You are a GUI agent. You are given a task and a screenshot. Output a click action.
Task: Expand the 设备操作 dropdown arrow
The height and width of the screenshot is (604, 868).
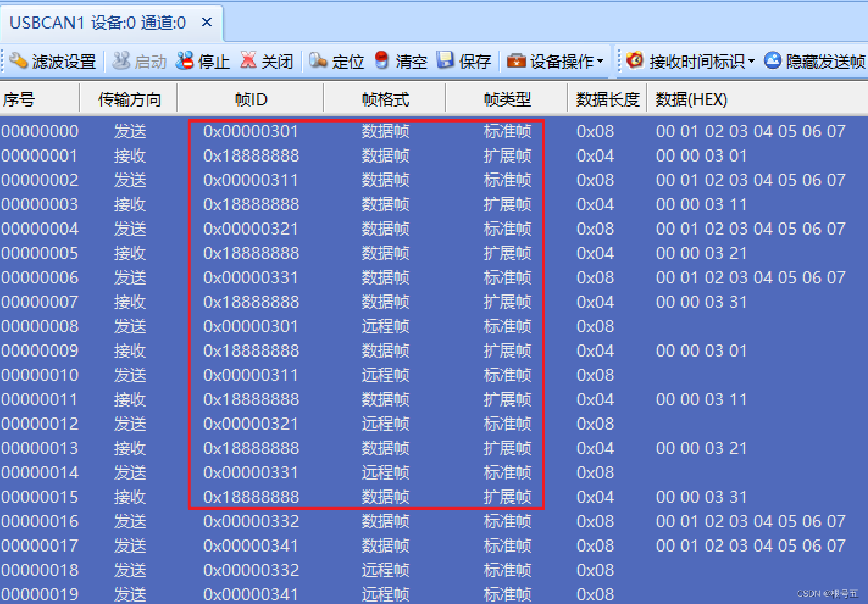[600, 61]
